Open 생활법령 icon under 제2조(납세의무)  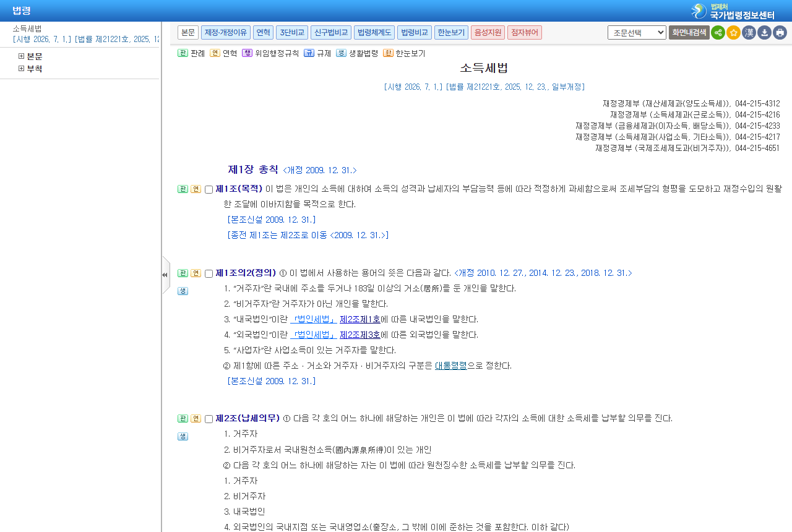click(183, 437)
